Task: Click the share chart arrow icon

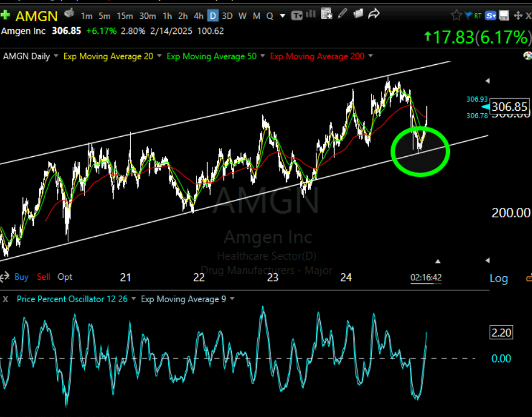Action: [374, 15]
